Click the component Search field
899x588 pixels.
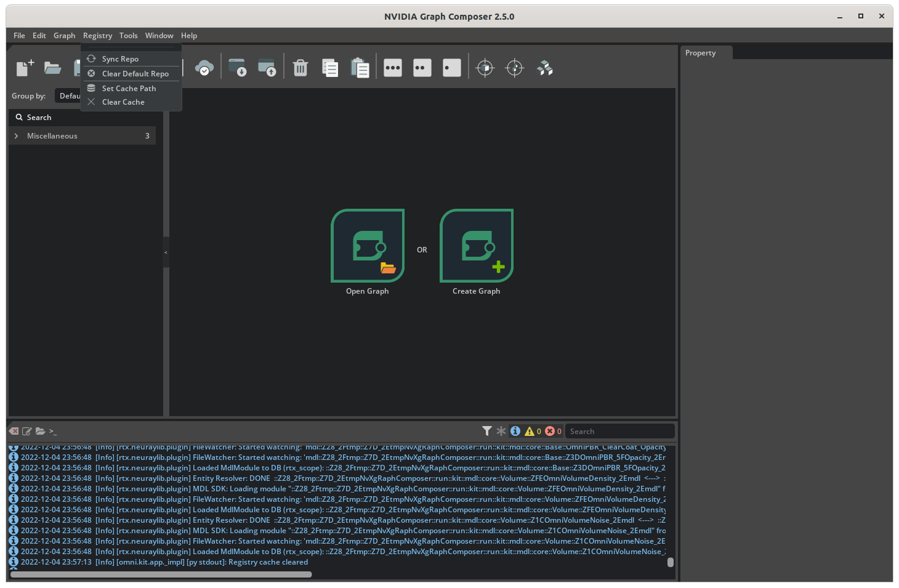click(86, 118)
